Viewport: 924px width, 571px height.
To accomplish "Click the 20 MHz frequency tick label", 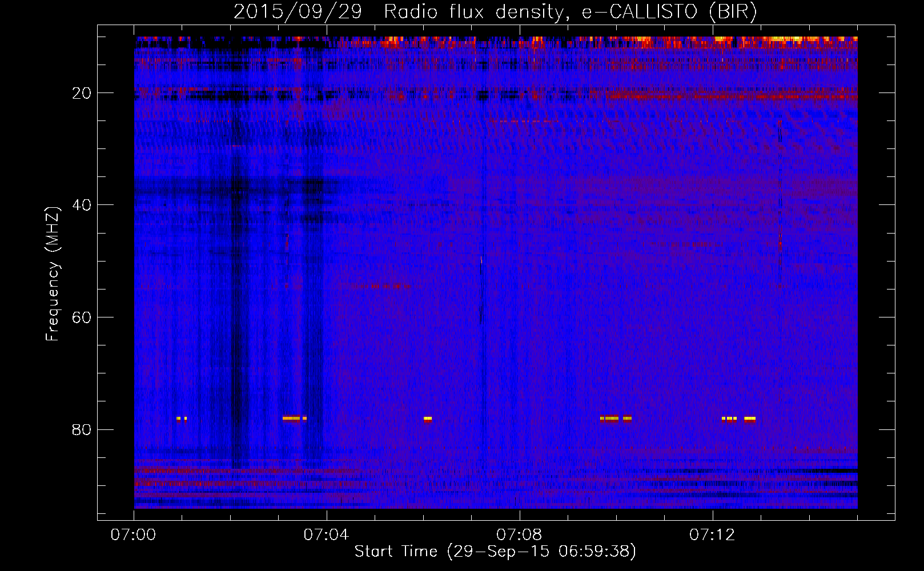I will pyautogui.click(x=82, y=93).
